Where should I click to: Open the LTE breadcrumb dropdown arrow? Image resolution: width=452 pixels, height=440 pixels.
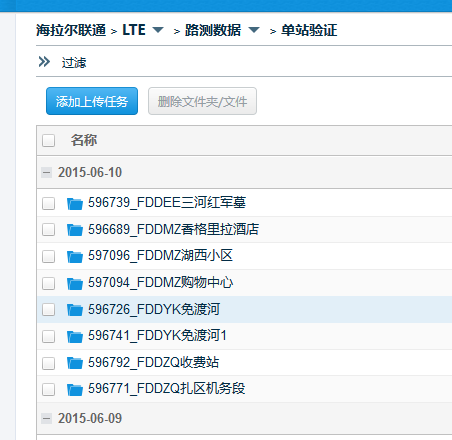(158, 30)
